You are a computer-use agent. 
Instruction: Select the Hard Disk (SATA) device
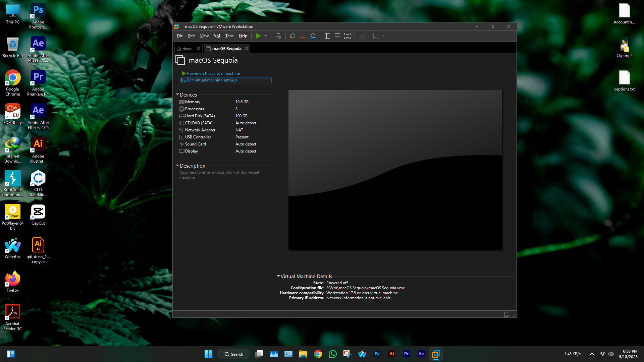(200, 116)
